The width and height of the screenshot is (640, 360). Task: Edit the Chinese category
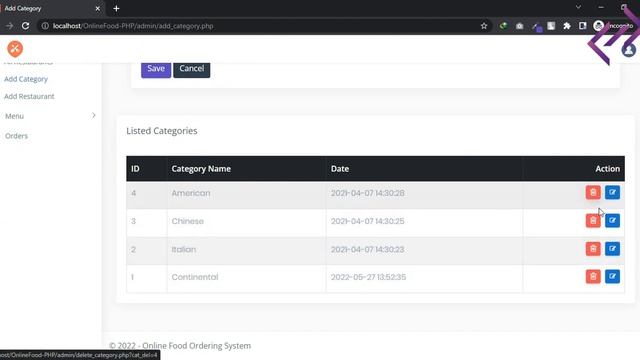pyautogui.click(x=612, y=221)
